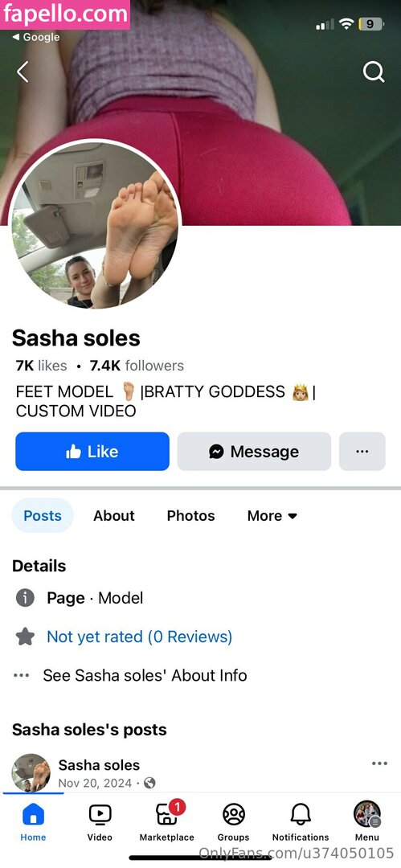Open the Notifications bell
401x868 pixels.
pyautogui.click(x=301, y=813)
